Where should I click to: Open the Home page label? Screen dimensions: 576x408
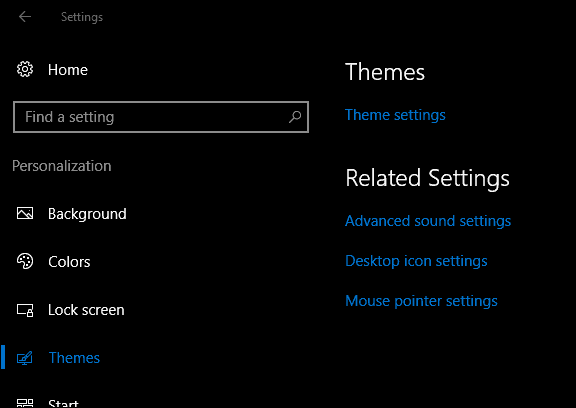coord(68,70)
